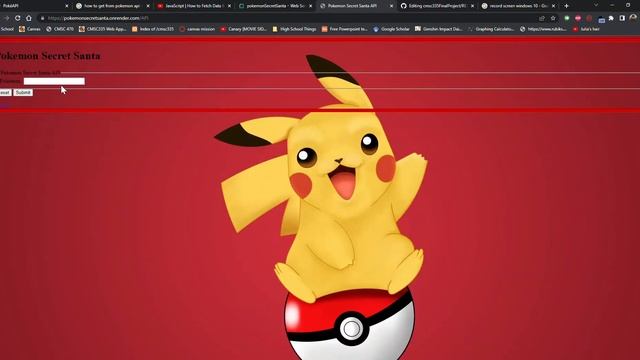Switch to the GitHub Editing cmsc335FinalProject tab

[437, 6]
